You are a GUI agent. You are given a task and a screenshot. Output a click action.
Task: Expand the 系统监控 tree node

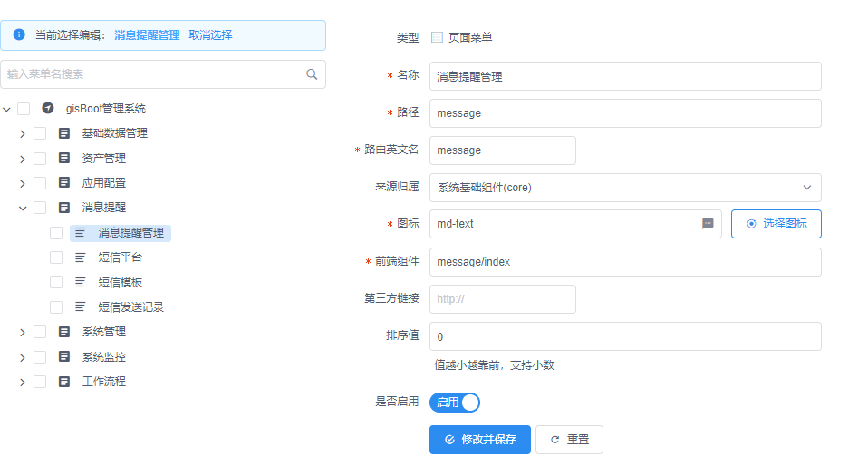click(x=23, y=357)
